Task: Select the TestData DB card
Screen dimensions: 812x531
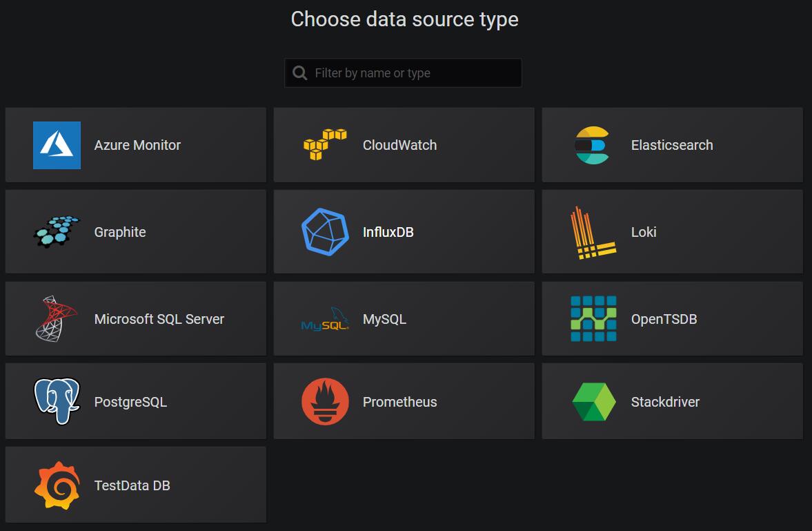Action: [x=135, y=484]
